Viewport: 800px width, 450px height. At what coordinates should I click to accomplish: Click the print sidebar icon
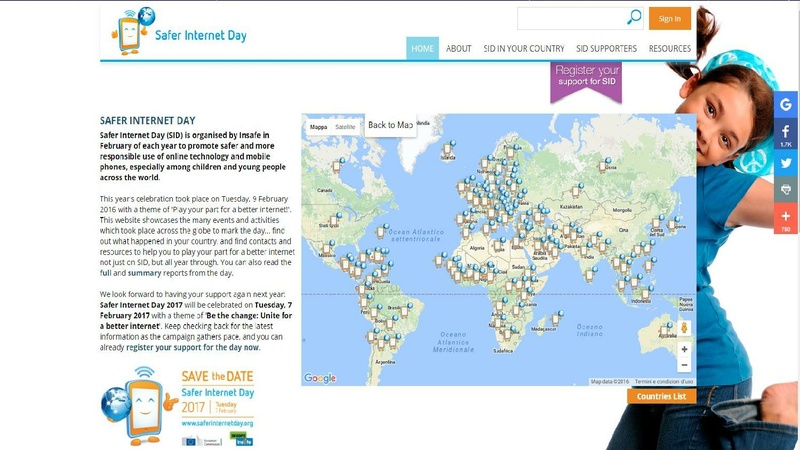tap(785, 190)
